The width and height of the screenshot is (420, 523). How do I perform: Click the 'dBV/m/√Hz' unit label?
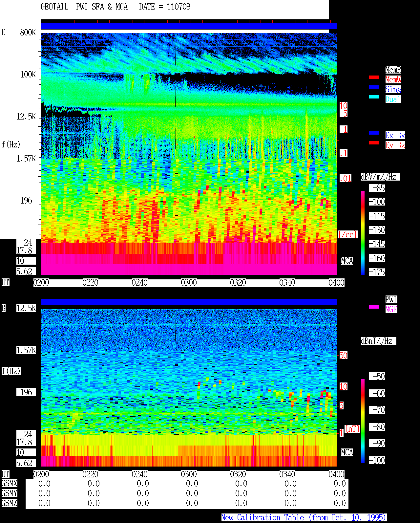pos(380,177)
